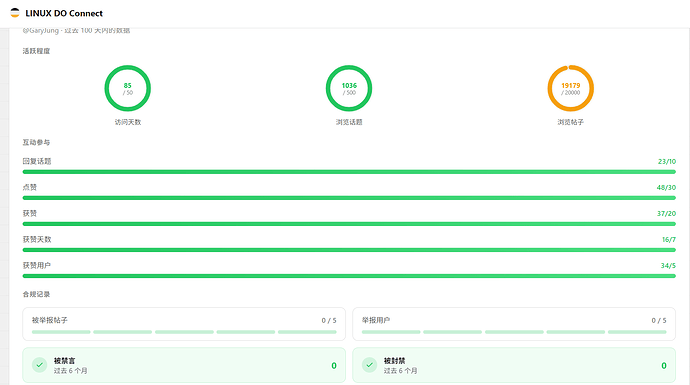Click the orange 浏览帖子 progress ring

[571, 88]
